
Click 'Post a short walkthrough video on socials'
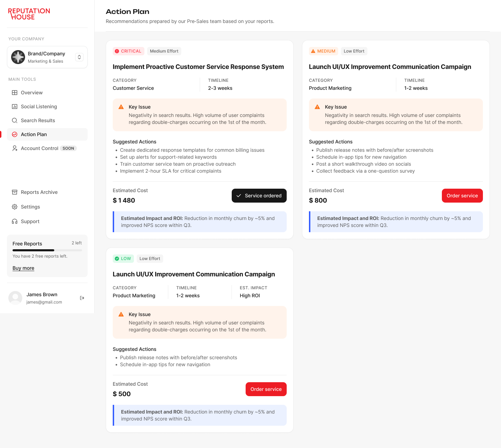click(x=364, y=164)
